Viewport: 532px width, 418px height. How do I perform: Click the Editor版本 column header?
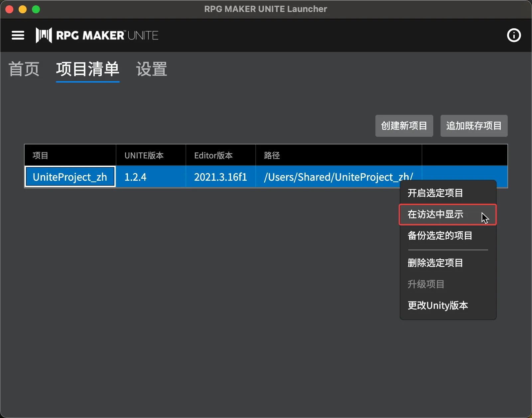[x=220, y=155]
